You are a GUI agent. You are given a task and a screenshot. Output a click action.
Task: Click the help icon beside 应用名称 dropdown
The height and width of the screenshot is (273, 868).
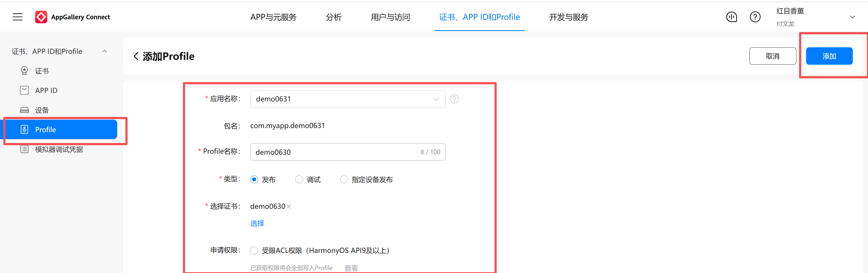454,99
